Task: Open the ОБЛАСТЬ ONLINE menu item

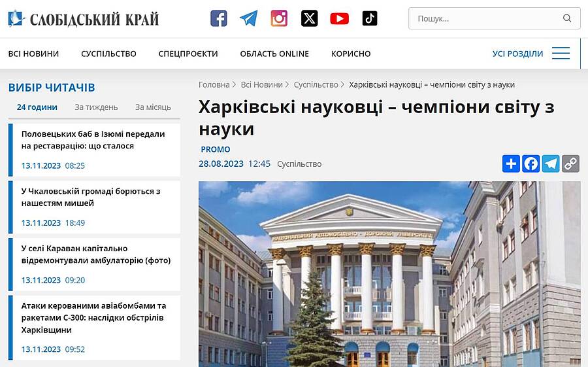Action: 274,54
